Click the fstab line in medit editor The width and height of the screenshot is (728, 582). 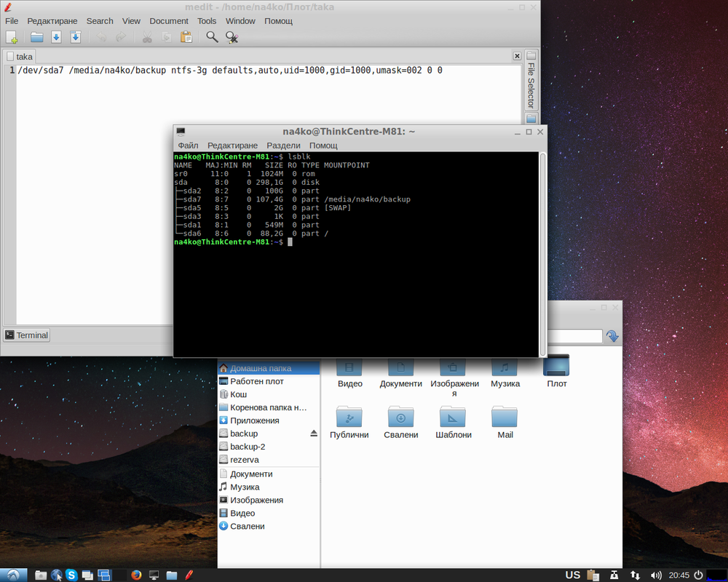pos(230,70)
